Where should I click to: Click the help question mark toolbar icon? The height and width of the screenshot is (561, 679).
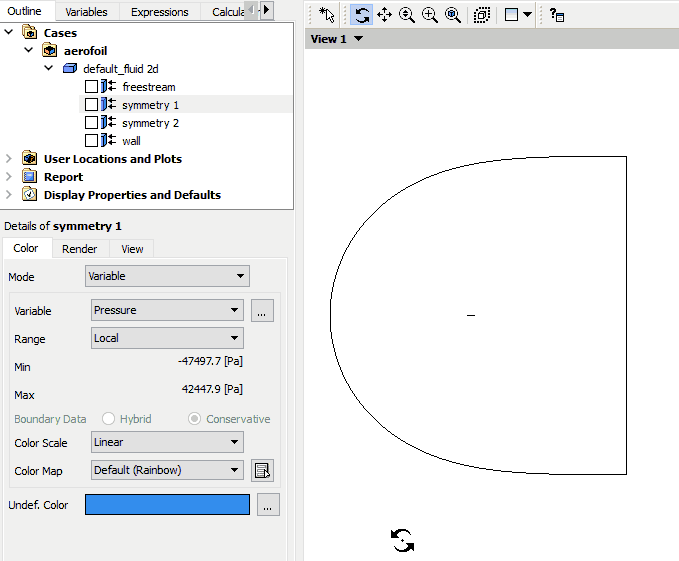pos(557,15)
